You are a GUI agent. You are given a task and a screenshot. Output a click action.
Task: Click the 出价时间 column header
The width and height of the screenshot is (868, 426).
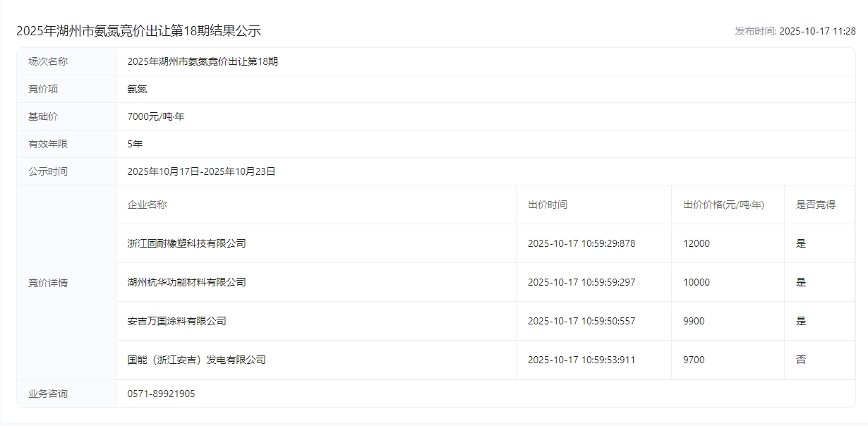click(x=547, y=205)
